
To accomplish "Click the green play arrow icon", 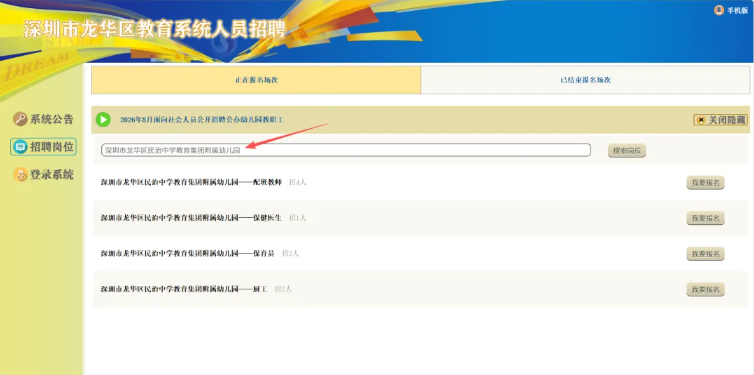I will point(103,119).
